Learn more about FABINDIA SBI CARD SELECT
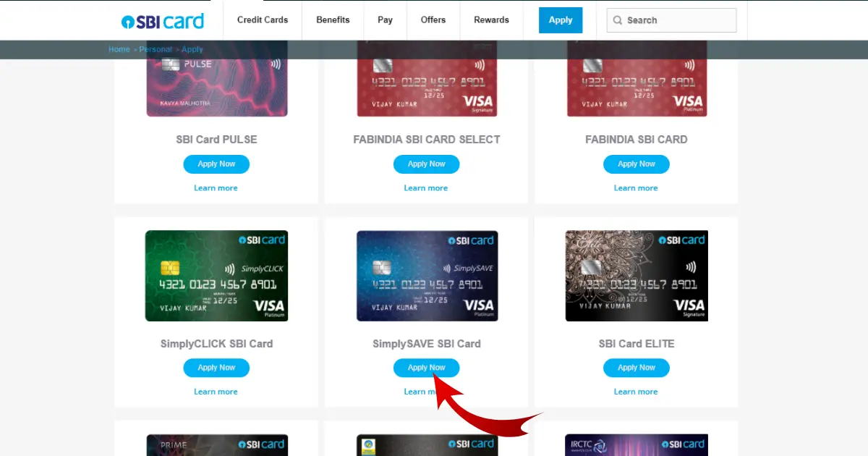 (x=426, y=188)
